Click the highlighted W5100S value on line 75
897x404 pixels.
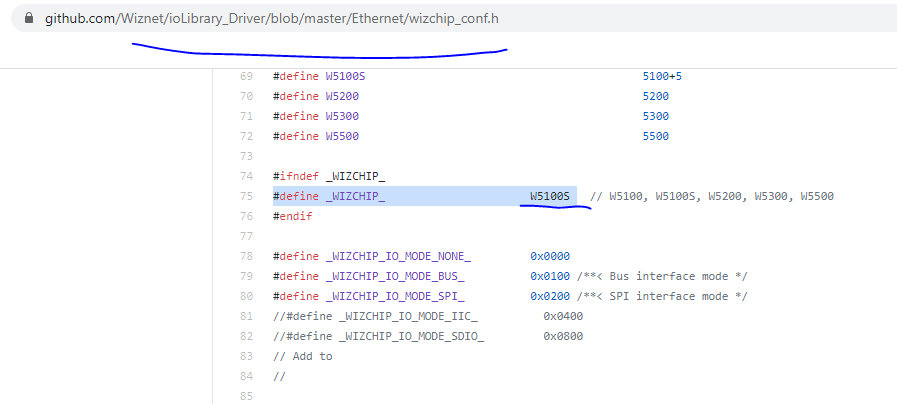pos(550,196)
